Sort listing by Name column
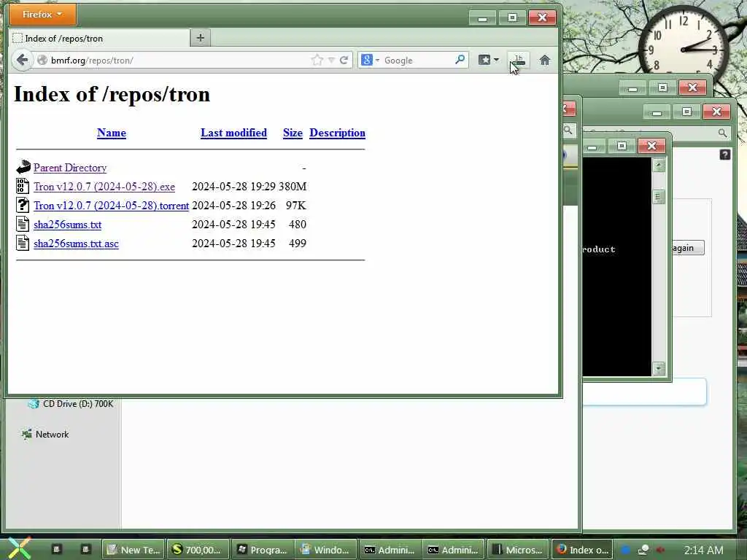 coord(112,133)
